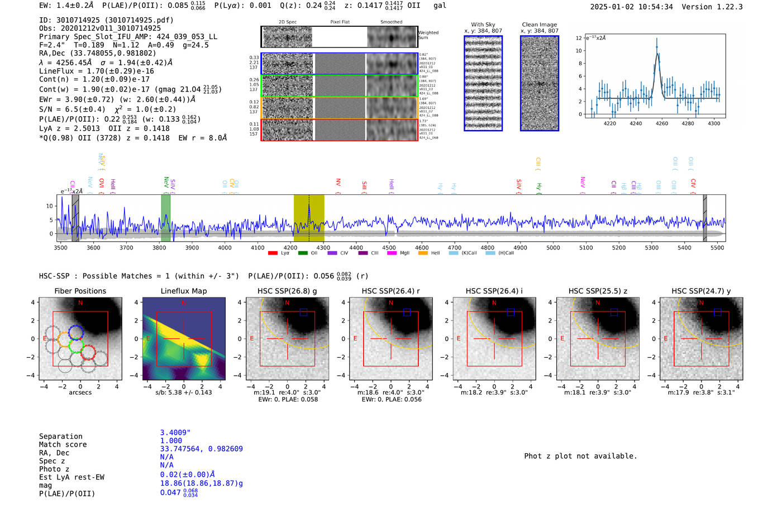Open the HSC SSP(24.7) y cutout
782x532 pixels.
pos(702,339)
